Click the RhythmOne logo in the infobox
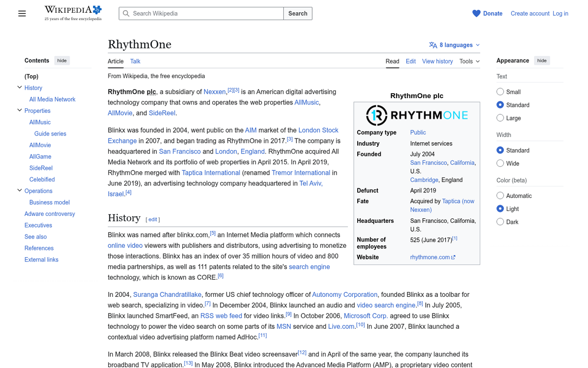The width and height of the screenshot is (588, 368). tap(416, 115)
